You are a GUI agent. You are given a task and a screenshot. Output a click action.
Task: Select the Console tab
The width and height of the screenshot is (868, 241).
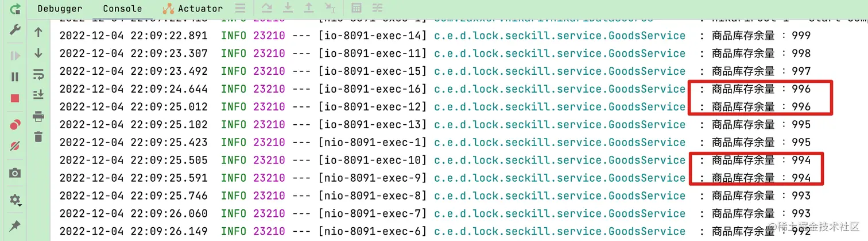[122, 9]
